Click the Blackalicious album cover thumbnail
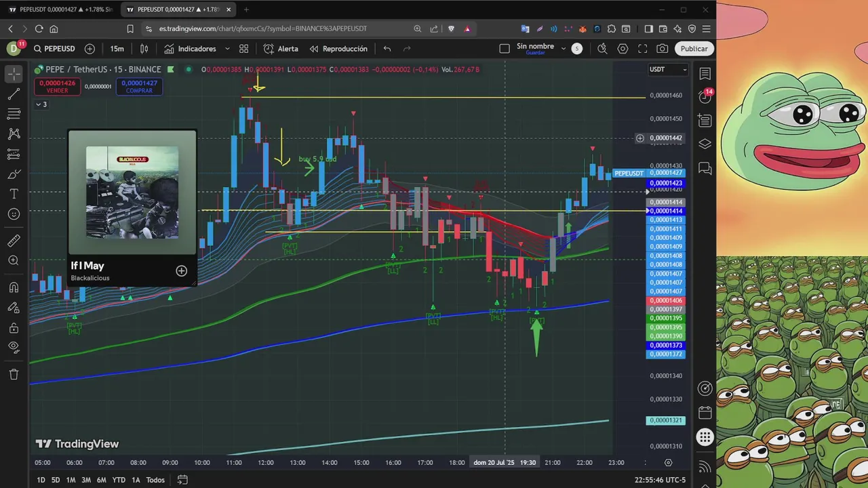Screen dimensions: 868x488 coord(132,192)
